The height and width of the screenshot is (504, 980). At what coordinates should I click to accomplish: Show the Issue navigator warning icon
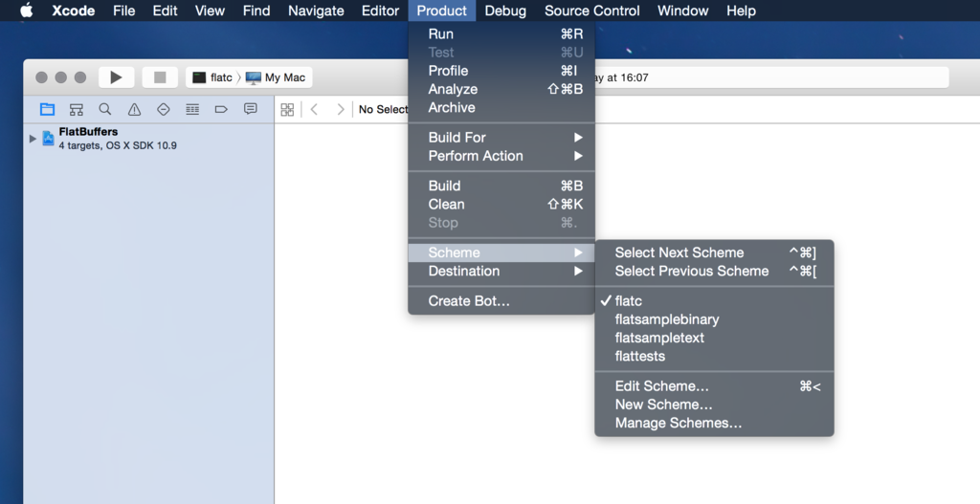point(134,109)
